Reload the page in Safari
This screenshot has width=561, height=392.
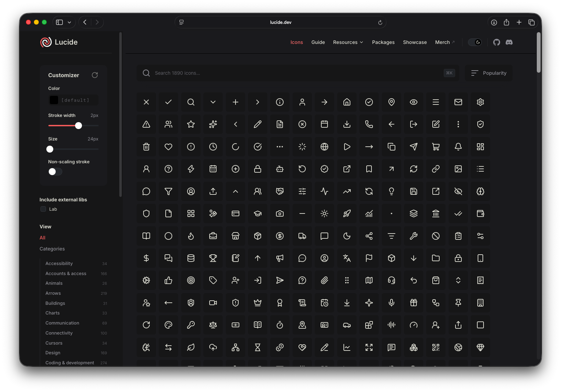[x=380, y=22]
